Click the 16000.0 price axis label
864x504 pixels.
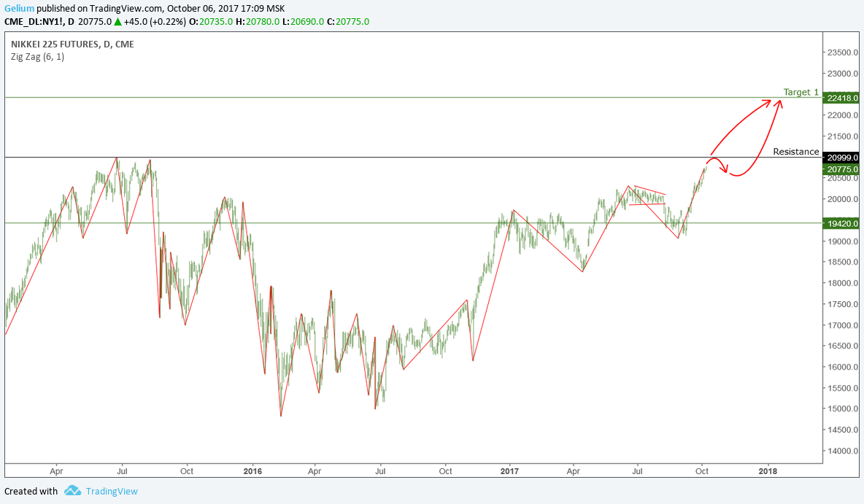tap(843, 367)
